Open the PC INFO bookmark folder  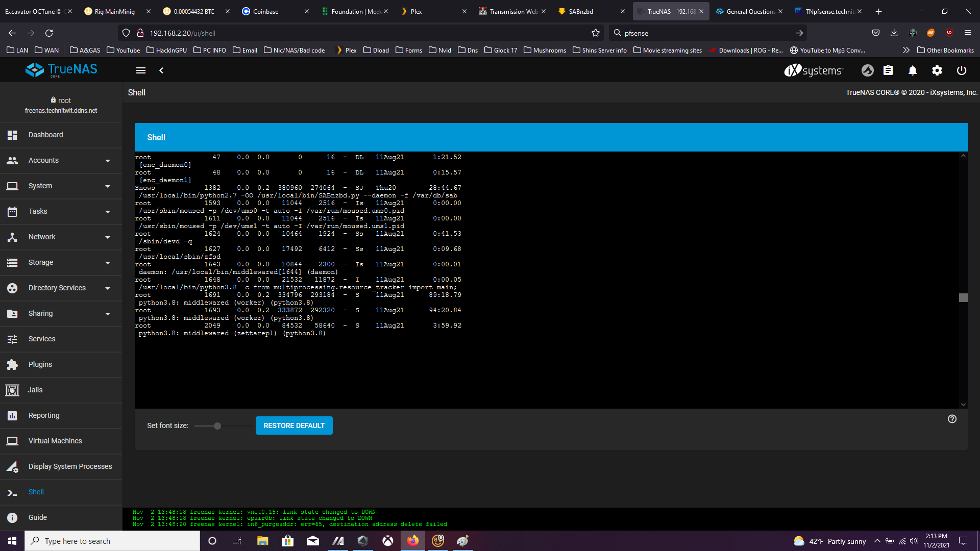210,50
